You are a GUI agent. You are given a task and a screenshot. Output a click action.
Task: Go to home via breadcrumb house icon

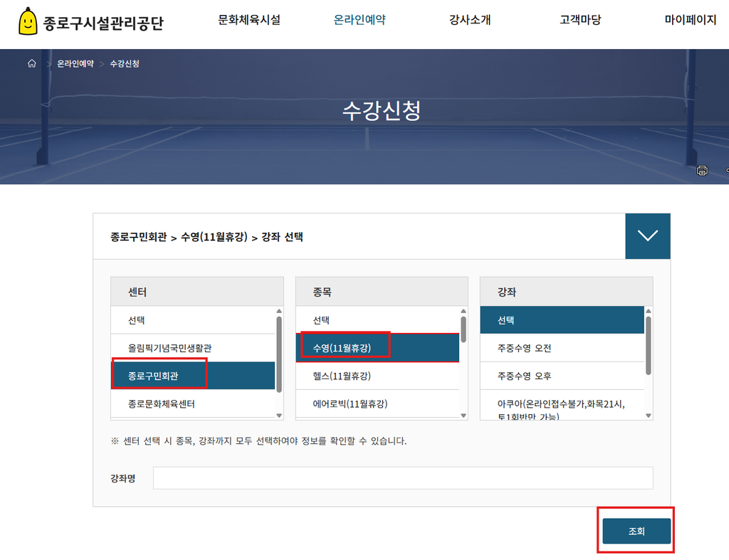[31, 63]
